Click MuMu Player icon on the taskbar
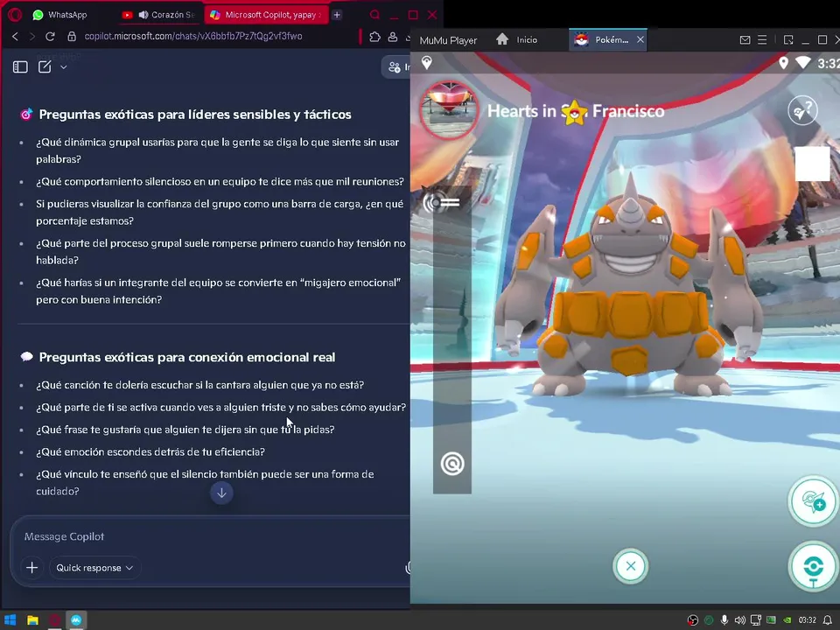 (x=77, y=620)
